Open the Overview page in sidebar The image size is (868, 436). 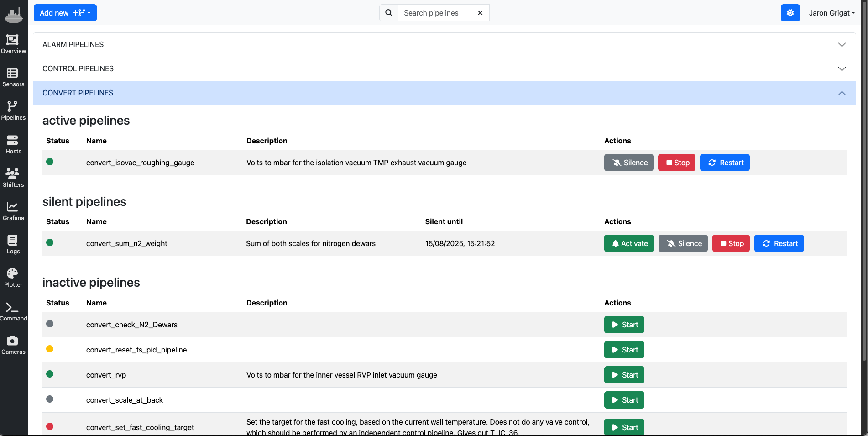(x=13, y=44)
